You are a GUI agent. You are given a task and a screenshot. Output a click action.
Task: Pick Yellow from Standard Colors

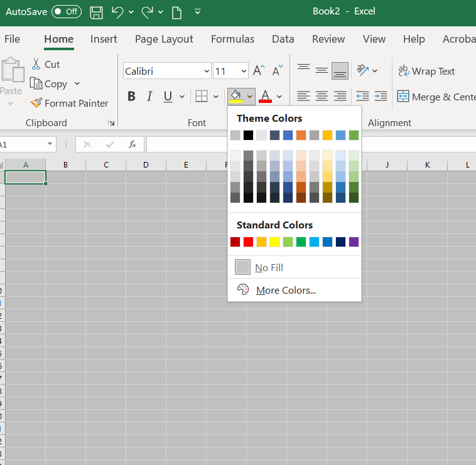(x=274, y=242)
